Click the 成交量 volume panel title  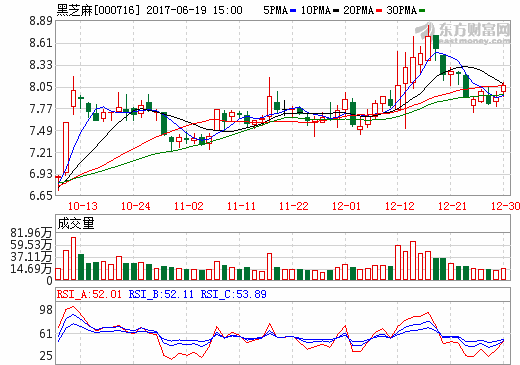tap(76, 223)
